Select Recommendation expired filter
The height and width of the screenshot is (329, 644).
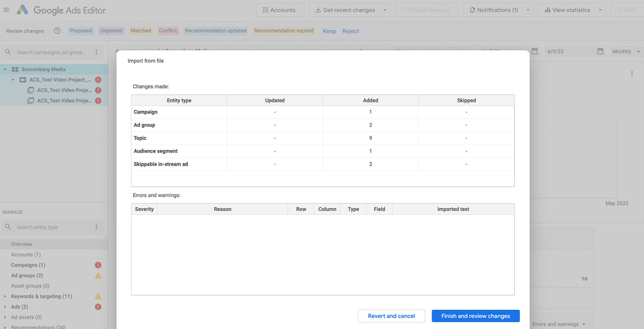(284, 31)
